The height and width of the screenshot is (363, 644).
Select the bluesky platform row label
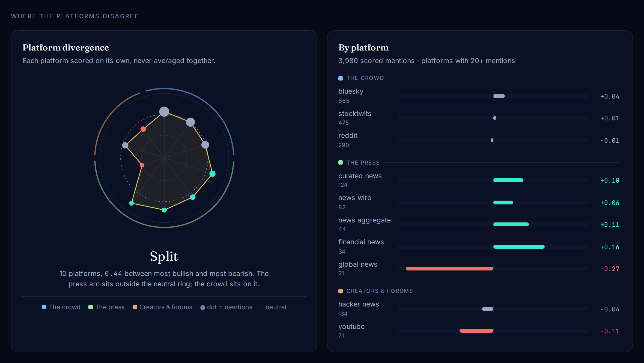[x=351, y=91]
